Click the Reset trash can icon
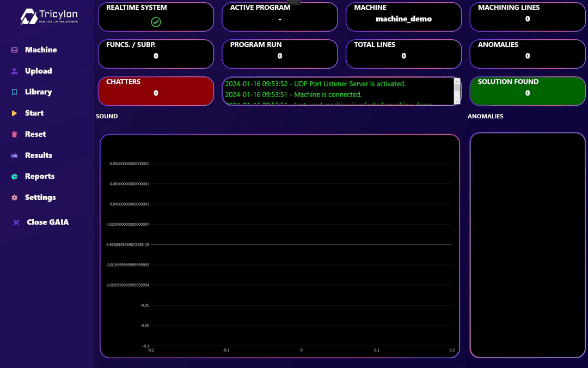 click(x=15, y=134)
